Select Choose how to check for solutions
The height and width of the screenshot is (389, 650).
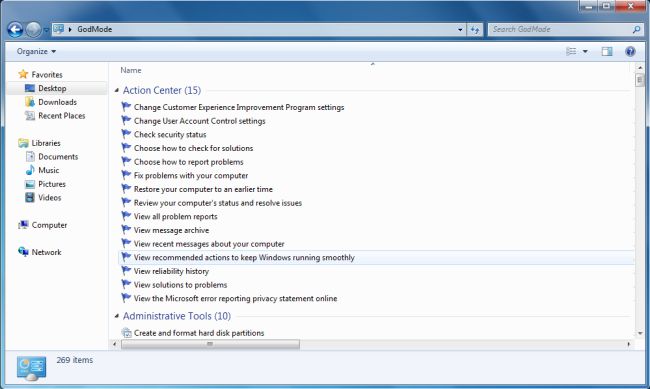193,148
